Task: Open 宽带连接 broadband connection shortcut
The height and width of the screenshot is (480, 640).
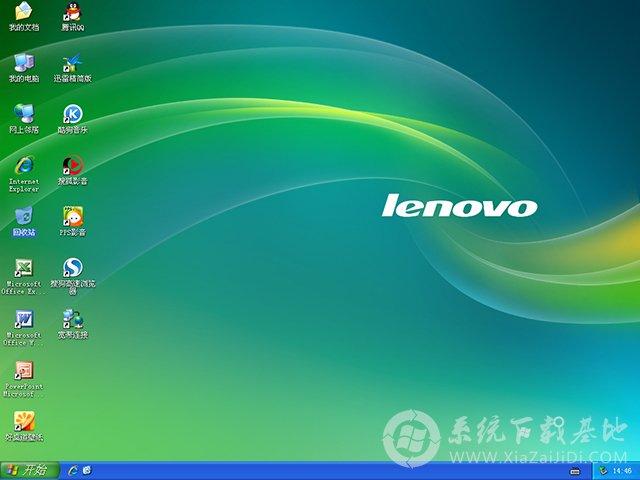Action: tap(73, 320)
